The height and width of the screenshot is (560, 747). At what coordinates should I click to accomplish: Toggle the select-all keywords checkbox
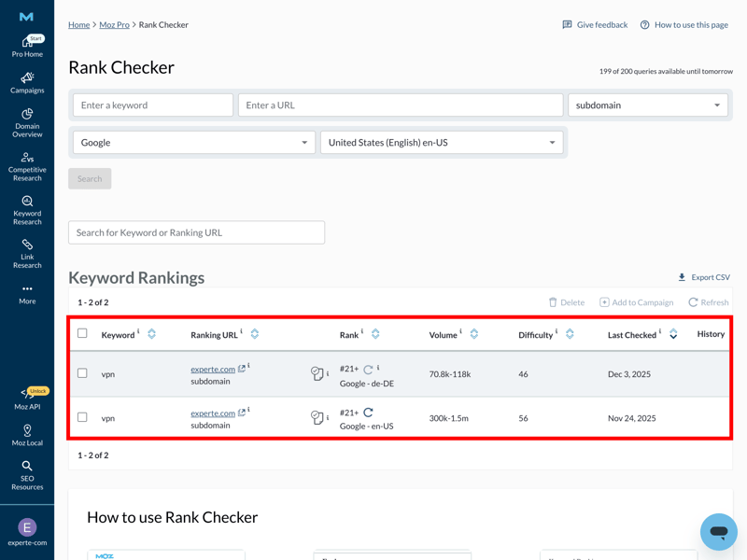click(82, 333)
